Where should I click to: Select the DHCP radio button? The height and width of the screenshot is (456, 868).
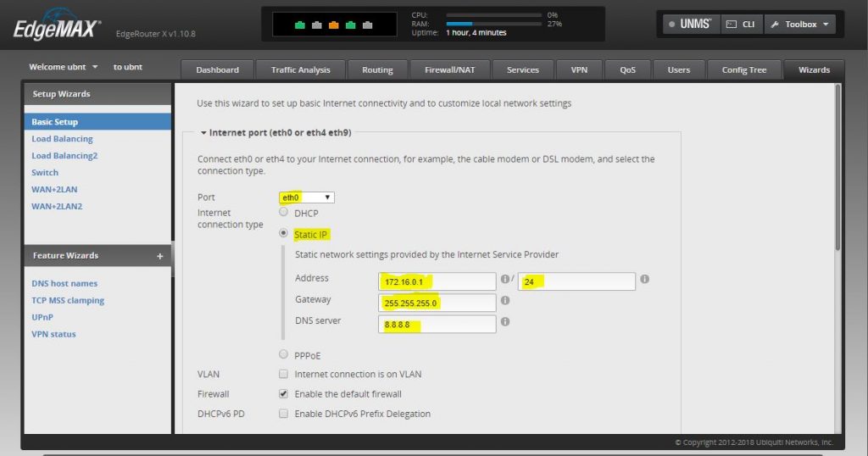283,212
